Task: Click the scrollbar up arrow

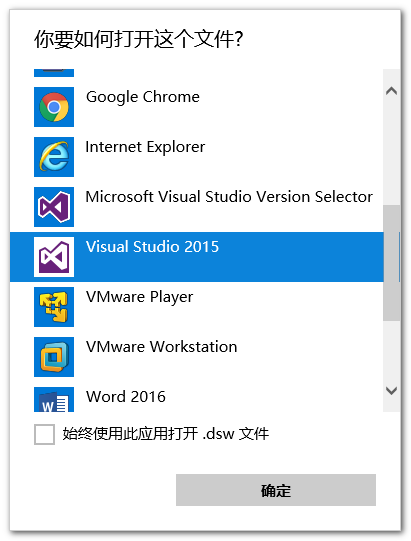Action: [392, 91]
